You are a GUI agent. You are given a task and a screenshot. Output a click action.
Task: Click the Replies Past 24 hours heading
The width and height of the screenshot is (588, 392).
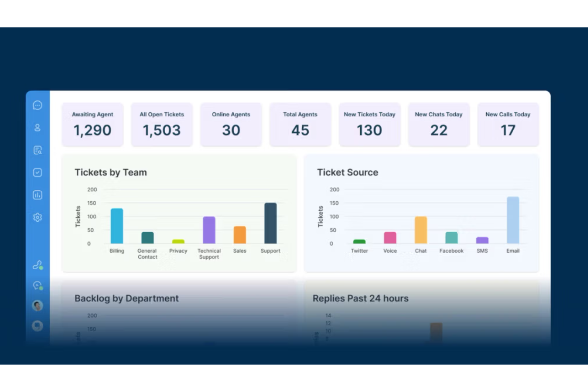[360, 298]
